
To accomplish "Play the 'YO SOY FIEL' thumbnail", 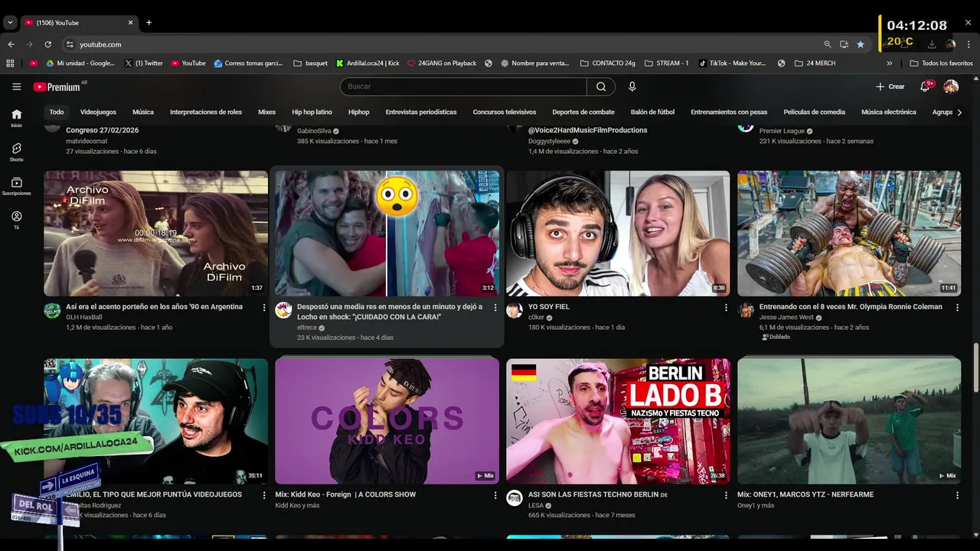I will 618,233.
